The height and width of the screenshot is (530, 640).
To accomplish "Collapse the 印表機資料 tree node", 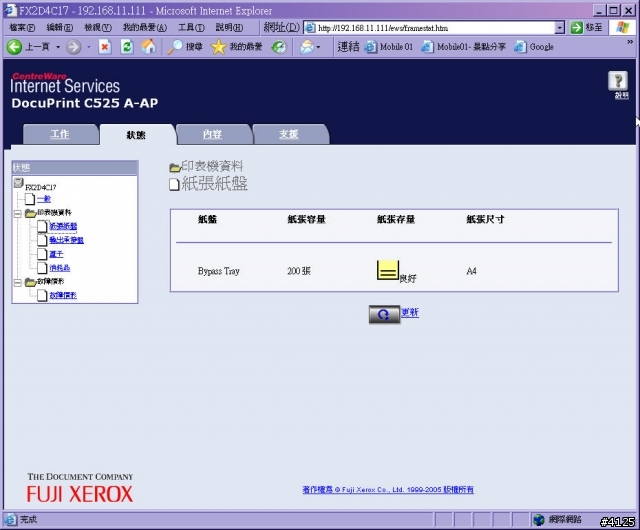I will click(x=18, y=214).
